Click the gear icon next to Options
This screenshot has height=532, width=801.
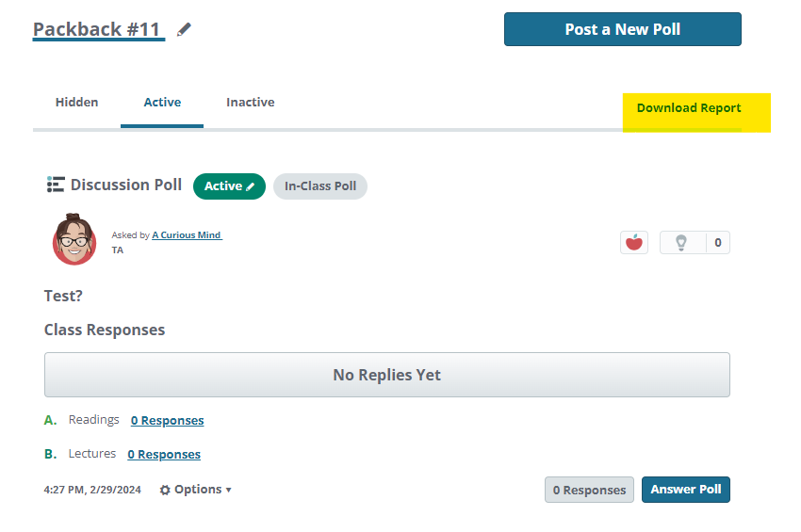click(166, 491)
